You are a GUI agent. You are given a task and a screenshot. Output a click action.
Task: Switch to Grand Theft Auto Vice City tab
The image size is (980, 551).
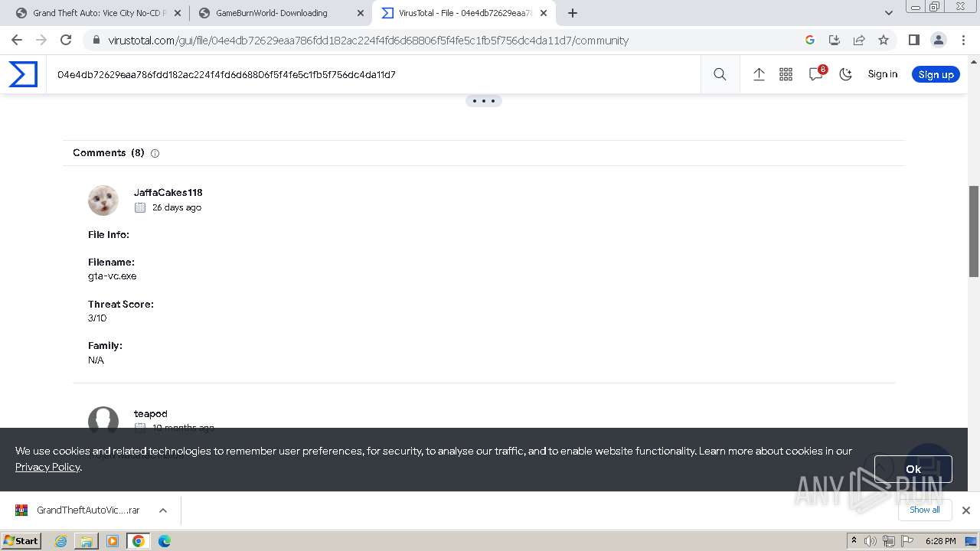tap(99, 13)
